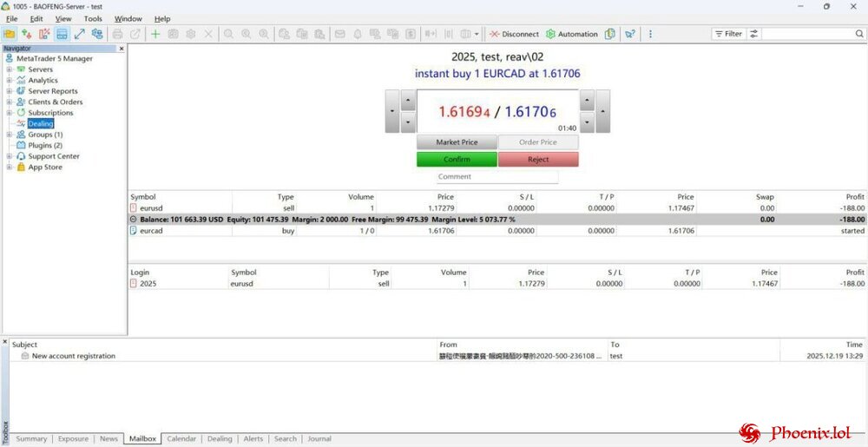Click the small down arrow right of quote

pyautogui.click(x=587, y=122)
